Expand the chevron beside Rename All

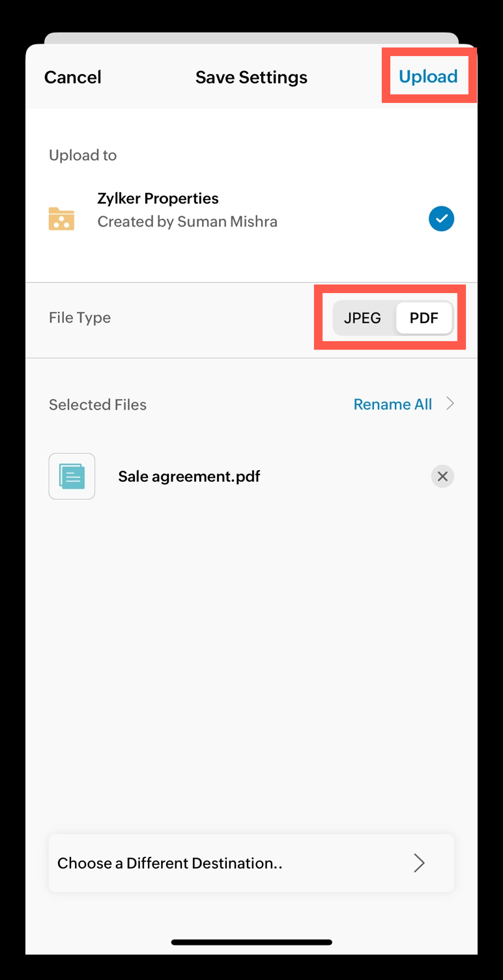[450, 404]
